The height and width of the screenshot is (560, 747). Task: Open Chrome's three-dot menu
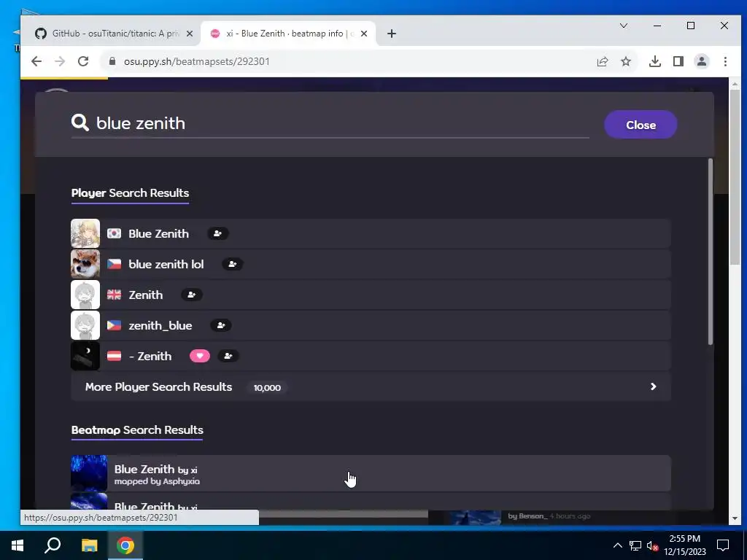point(725,61)
